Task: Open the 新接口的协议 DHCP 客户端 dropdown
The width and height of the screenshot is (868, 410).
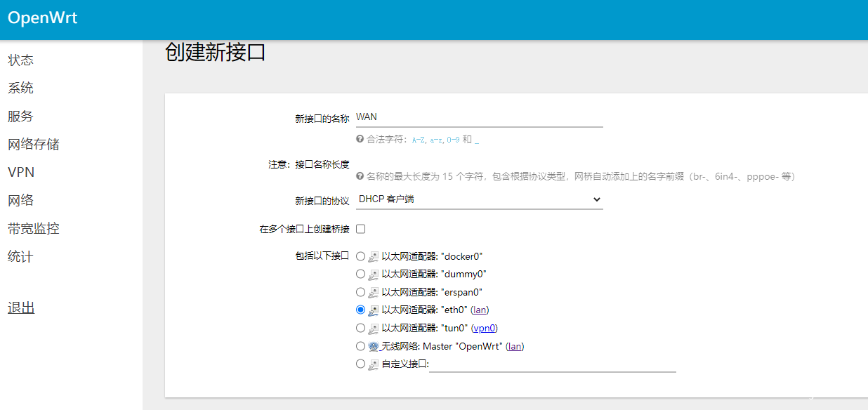Action: click(480, 199)
